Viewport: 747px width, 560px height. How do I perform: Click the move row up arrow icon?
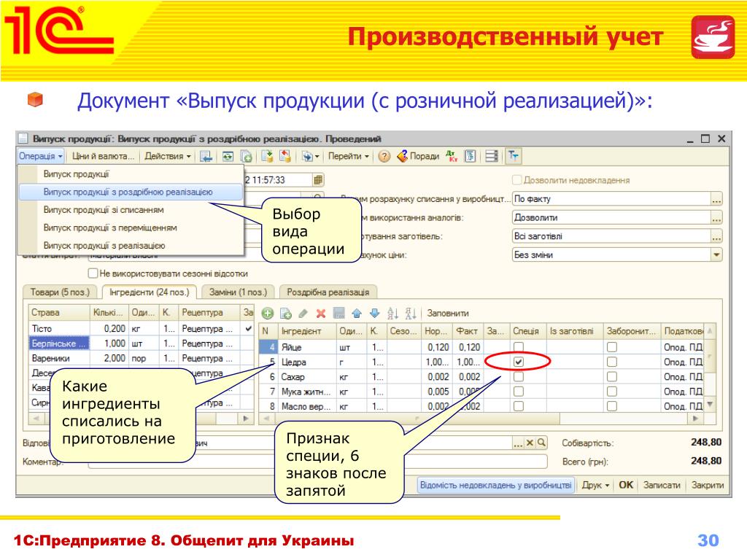357,314
